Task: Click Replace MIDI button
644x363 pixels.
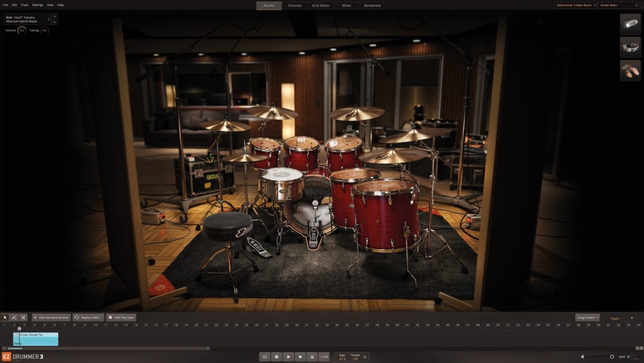Action: click(89, 317)
